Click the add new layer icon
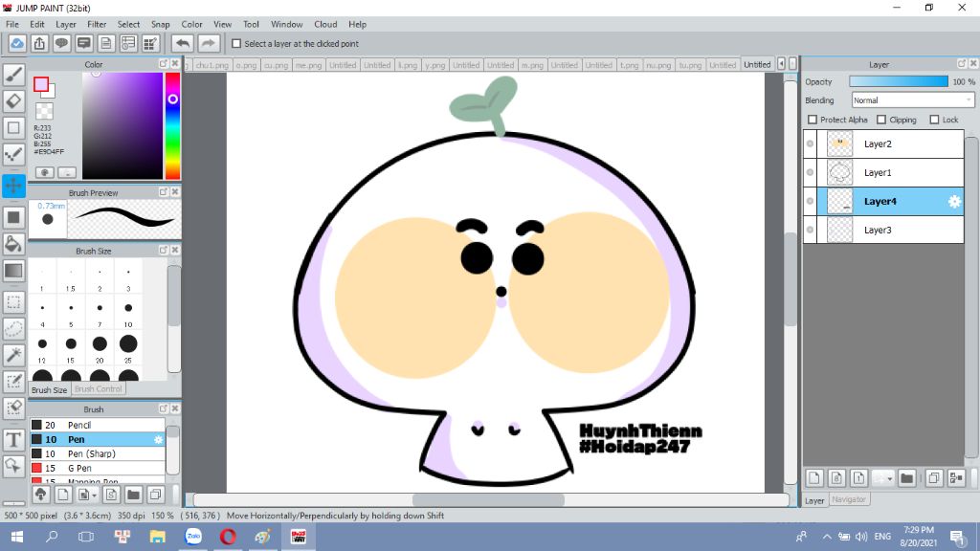980x551 pixels. [x=813, y=478]
